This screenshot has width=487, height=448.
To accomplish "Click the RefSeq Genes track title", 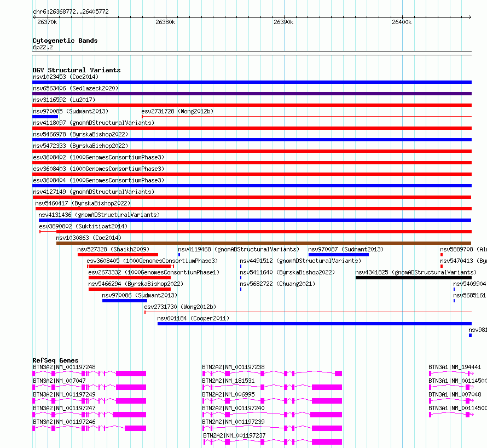I will pos(55,360).
